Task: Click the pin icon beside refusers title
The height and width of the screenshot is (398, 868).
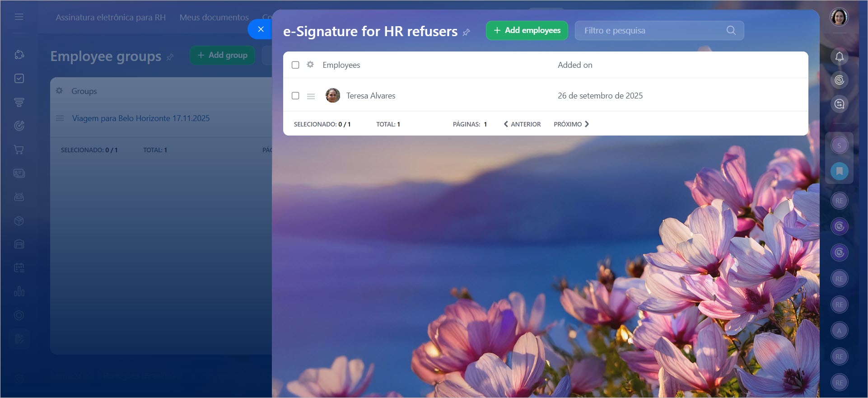Action: pos(467,32)
